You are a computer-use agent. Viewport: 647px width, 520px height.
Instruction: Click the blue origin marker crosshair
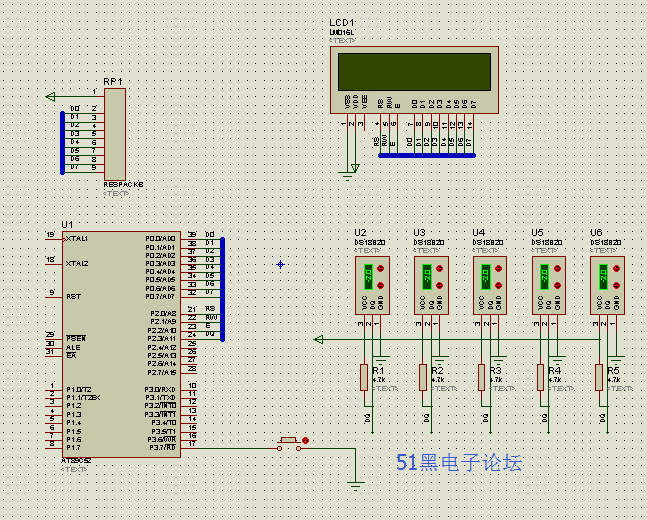281,265
